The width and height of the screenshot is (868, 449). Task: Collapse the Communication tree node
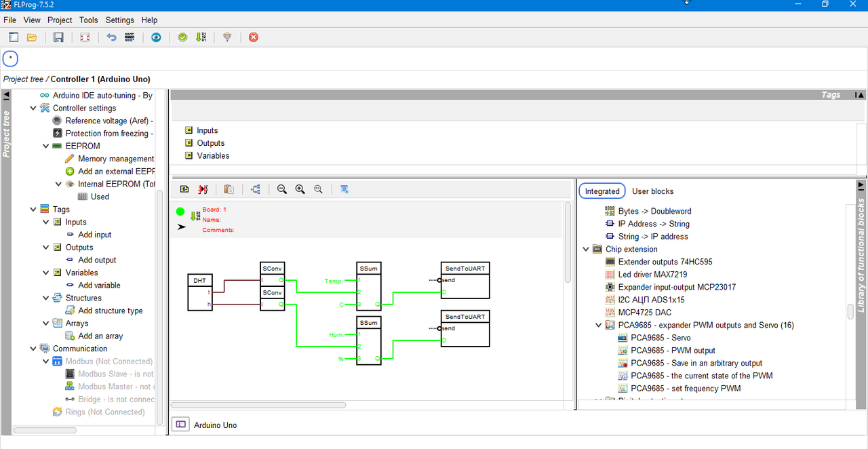[33, 349]
